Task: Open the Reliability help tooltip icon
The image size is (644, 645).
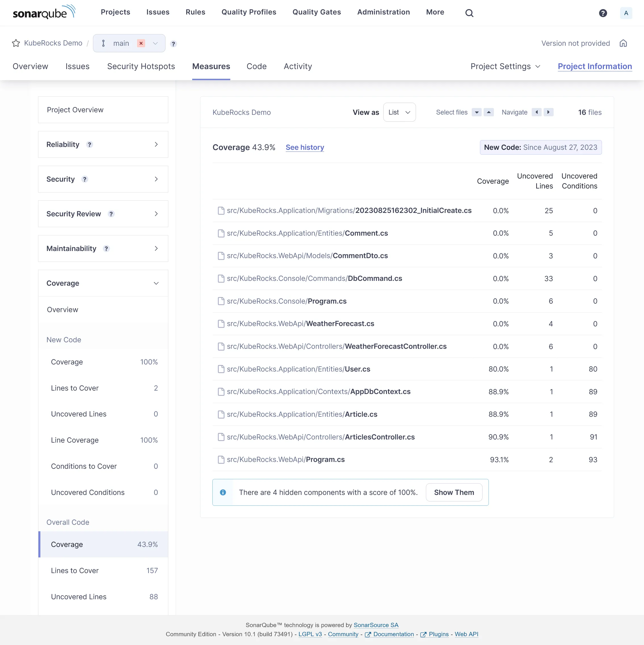Action: [x=90, y=145]
